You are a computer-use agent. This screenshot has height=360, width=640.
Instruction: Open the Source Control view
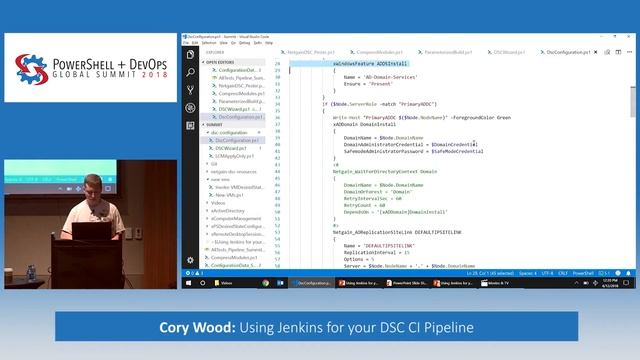click(190, 90)
